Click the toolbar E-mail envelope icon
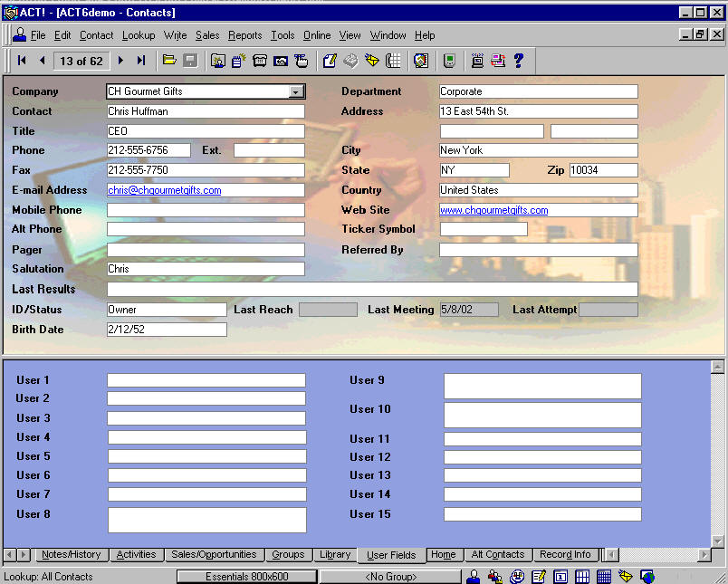Image resolution: width=728 pixels, height=584 pixels. (x=372, y=61)
